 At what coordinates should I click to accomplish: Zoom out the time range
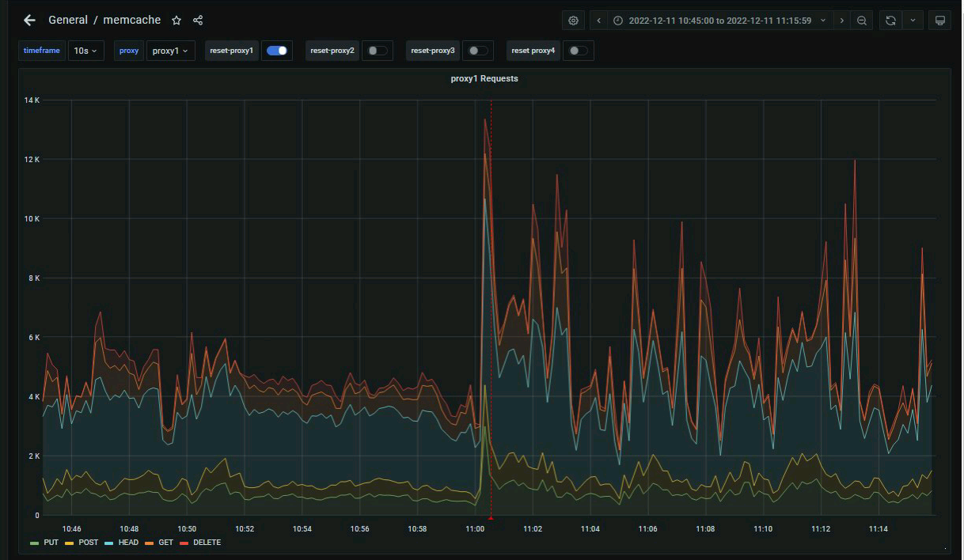point(862,21)
